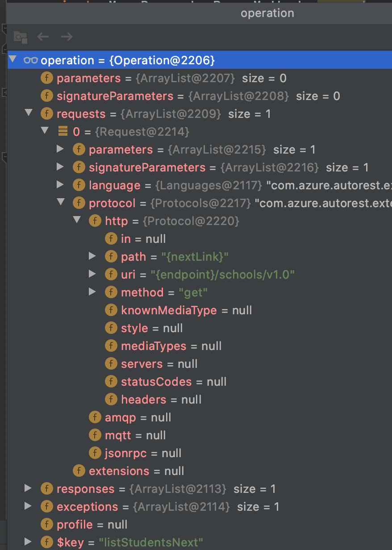Click the forward navigation arrow in the toolbar
Image resolution: width=392 pixels, height=550 pixels.
point(67,37)
